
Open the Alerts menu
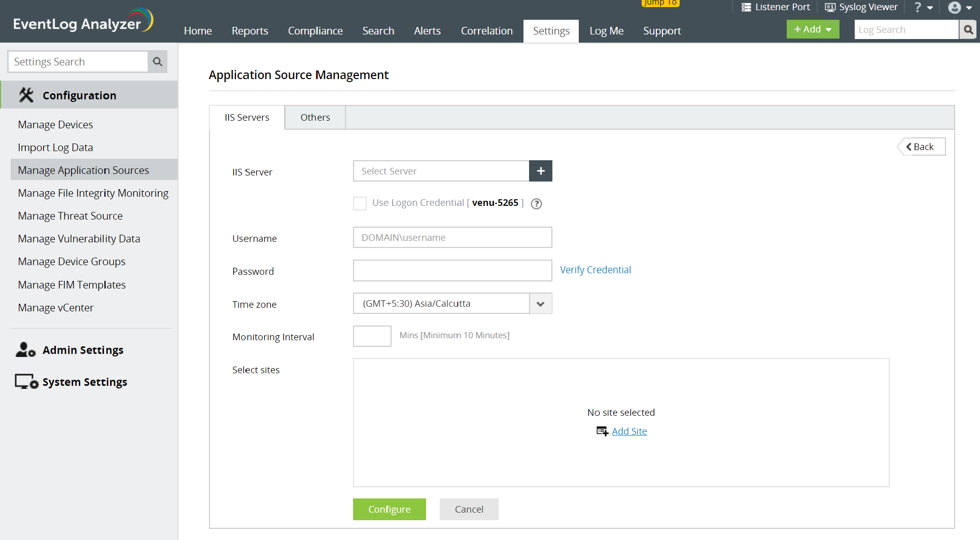(x=427, y=31)
